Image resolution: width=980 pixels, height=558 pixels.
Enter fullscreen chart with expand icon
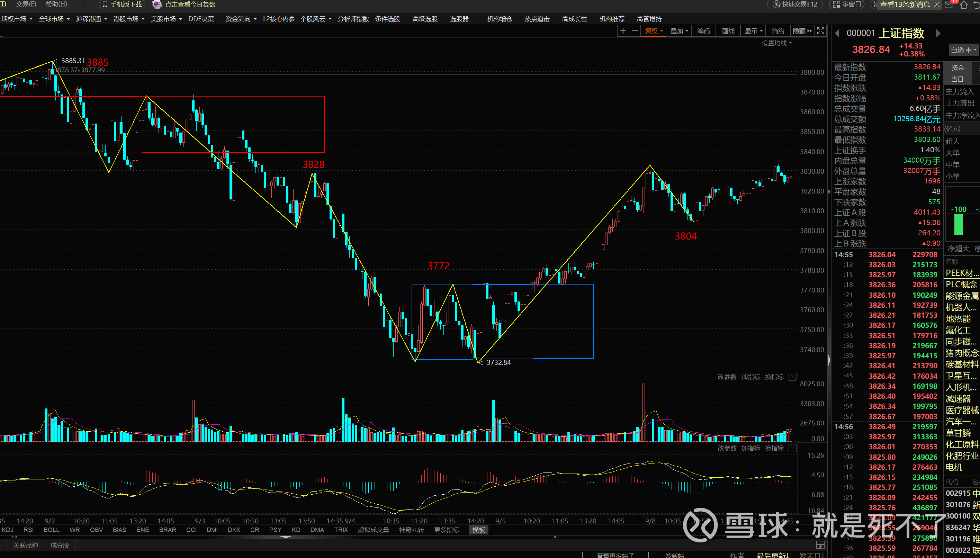pos(820,31)
